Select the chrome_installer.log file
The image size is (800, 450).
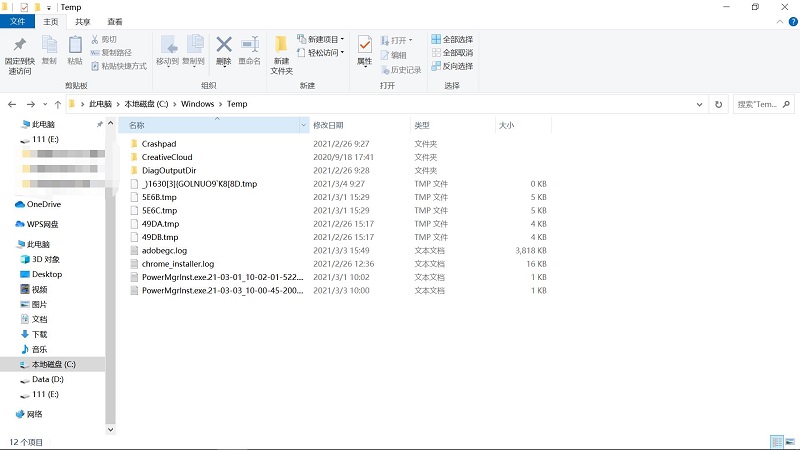[x=178, y=263]
